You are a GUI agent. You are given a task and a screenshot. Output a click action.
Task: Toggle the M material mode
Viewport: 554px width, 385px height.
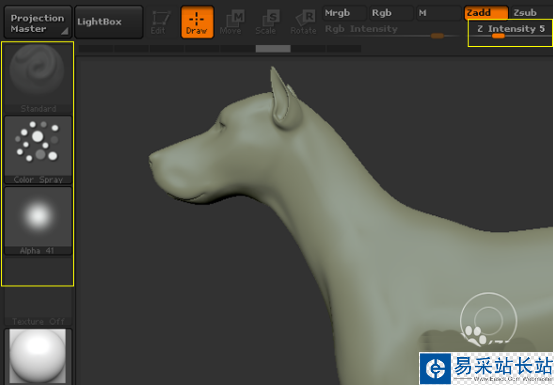click(x=438, y=13)
